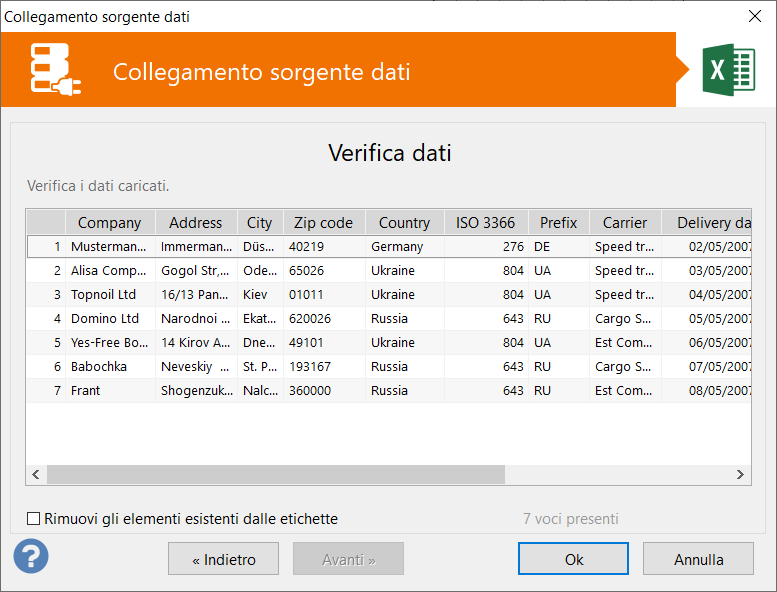Go back with the Indietro button
This screenshot has width=777, height=592.
pyautogui.click(x=223, y=559)
